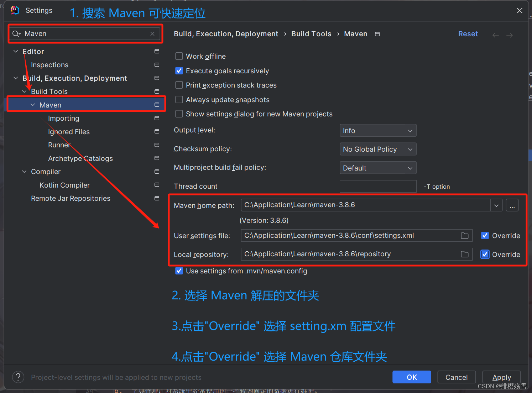Click the IntelliJ IDEA logo in title bar
This screenshot has height=393, width=532.
coord(15,10)
